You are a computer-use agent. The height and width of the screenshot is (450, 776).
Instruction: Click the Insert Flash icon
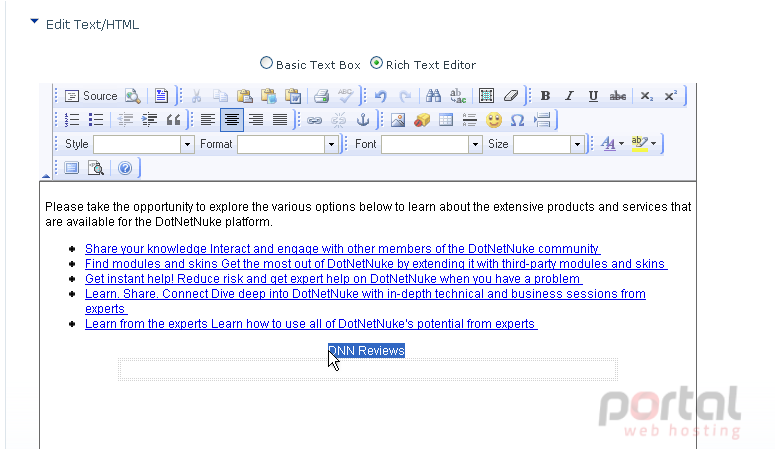422,120
